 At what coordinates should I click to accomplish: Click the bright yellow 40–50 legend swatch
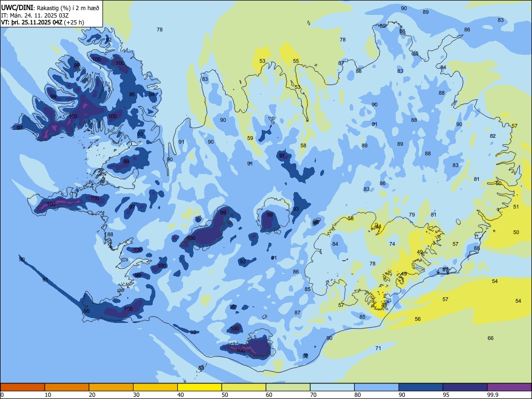pyautogui.click(x=199, y=387)
